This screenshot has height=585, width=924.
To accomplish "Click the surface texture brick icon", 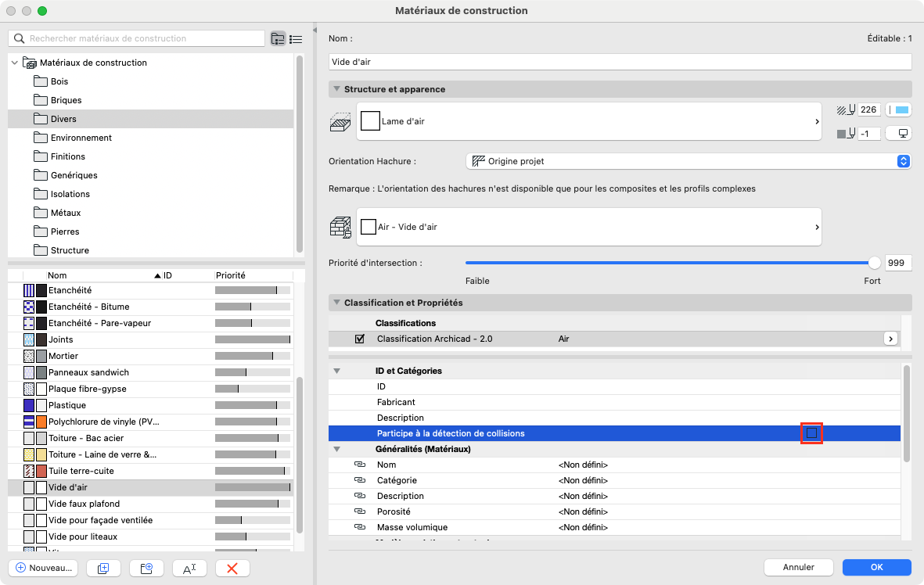I will point(340,228).
